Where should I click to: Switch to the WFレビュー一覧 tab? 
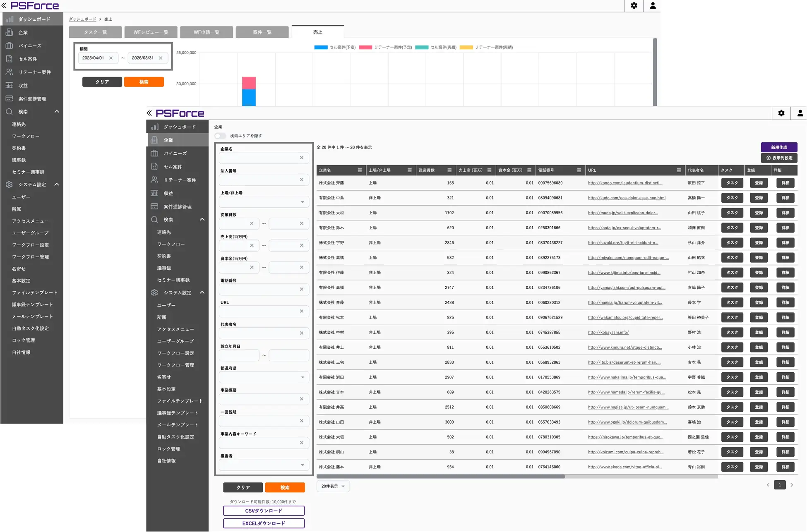pos(151,32)
